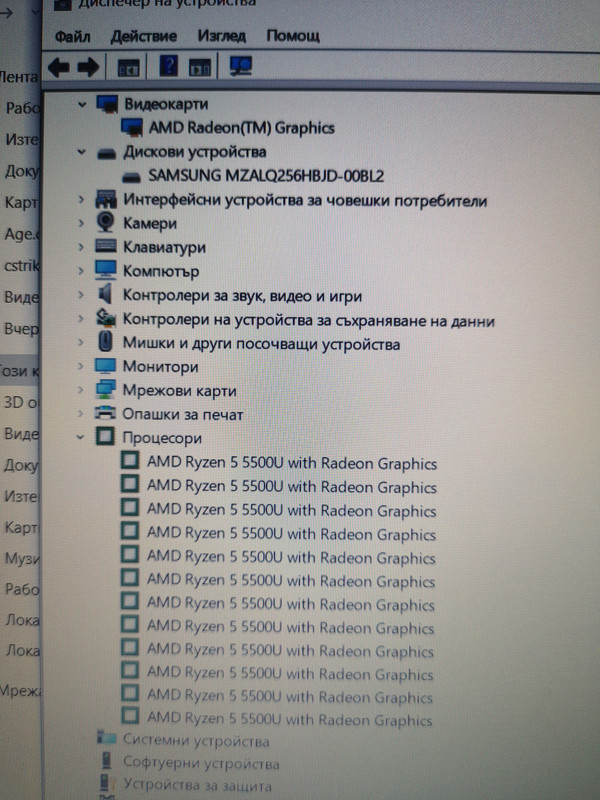The width and height of the screenshot is (600, 800).
Task: Click the keyboard icon beside Клавиатури
Action: (x=106, y=246)
